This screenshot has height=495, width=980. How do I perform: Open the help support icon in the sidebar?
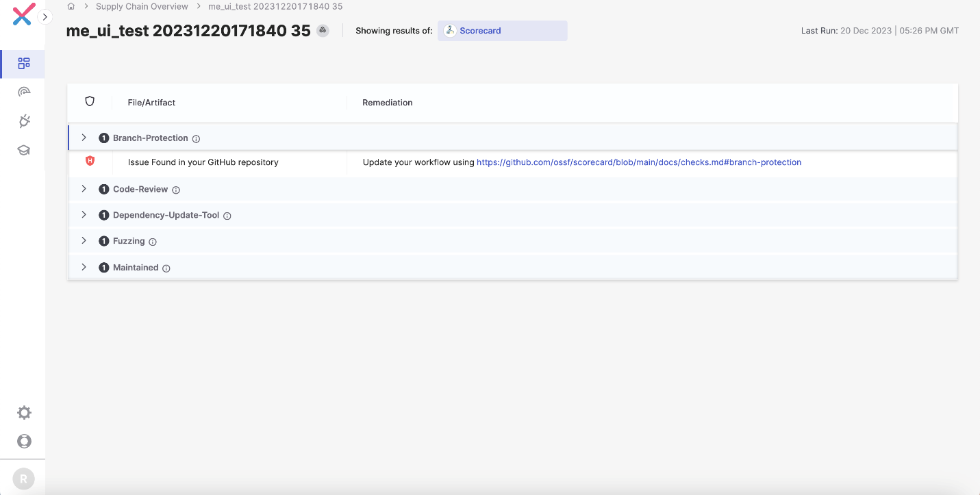pyautogui.click(x=24, y=442)
